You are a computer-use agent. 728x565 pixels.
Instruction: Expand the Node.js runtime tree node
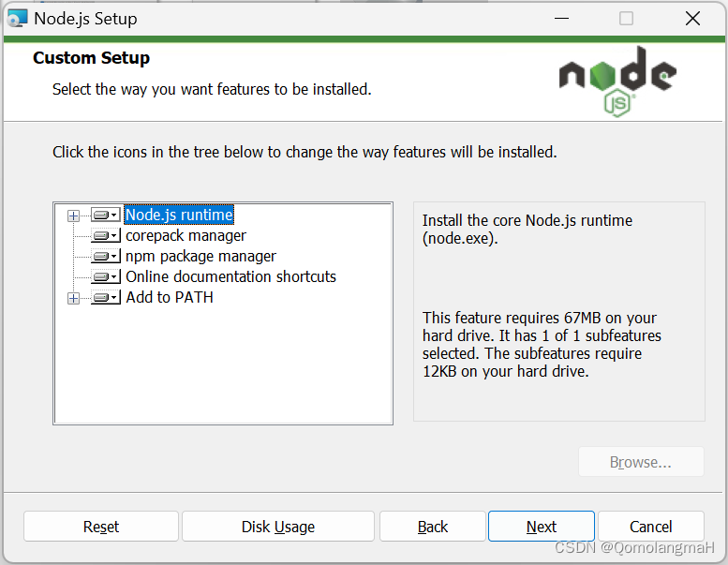[x=73, y=216]
